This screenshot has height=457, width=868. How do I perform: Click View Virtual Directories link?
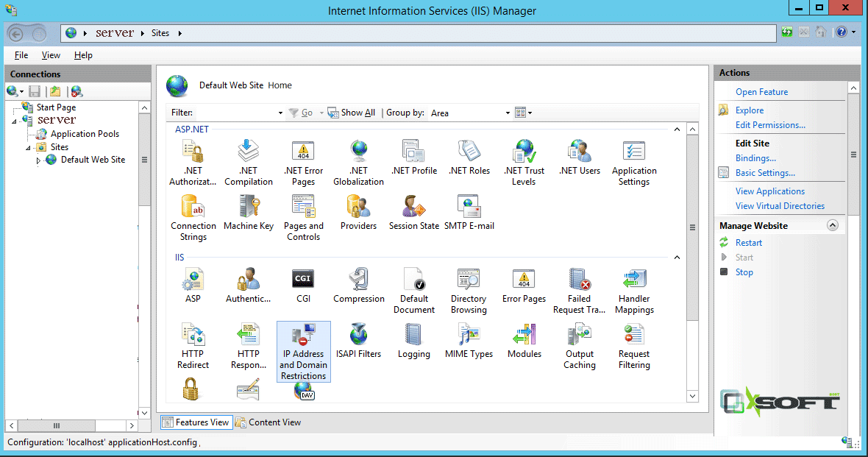(780, 206)
